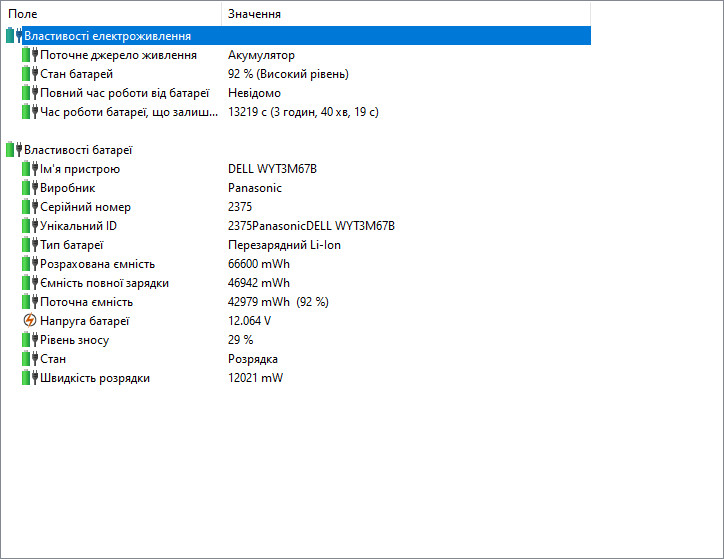Select the Ємність повної зарядки row
The image size is (724, 559).
[104, 283]
